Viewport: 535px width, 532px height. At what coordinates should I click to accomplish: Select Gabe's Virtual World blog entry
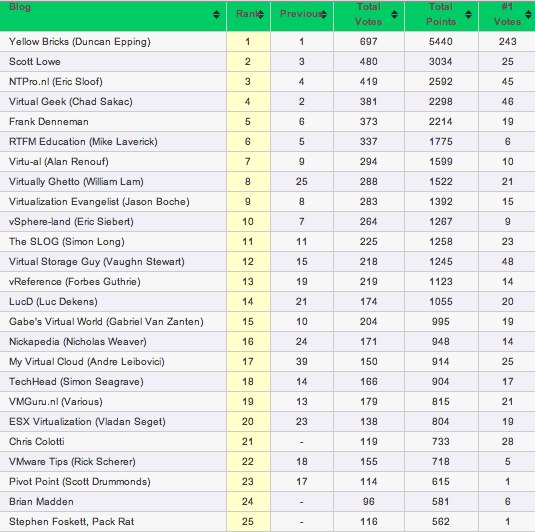(106, 321)
